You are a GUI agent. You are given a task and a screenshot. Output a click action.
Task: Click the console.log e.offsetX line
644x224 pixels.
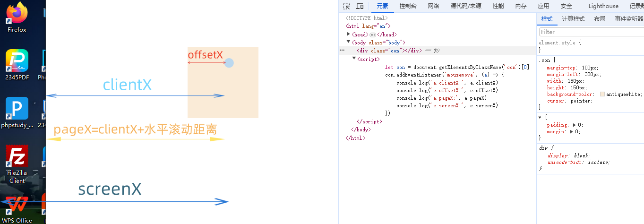click(447, 90)
